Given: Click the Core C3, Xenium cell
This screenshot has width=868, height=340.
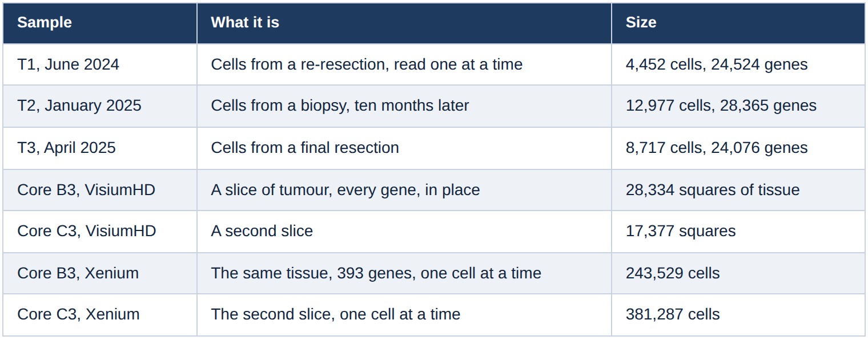Looking at the screenshot, I should [x=100, y=315].
